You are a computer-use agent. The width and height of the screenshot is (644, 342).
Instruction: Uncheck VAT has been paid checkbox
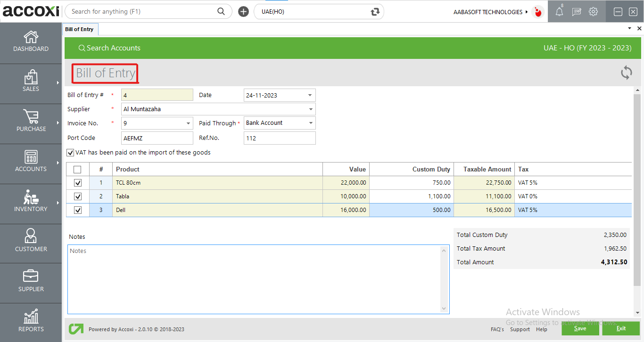click(x=70, y=153)
